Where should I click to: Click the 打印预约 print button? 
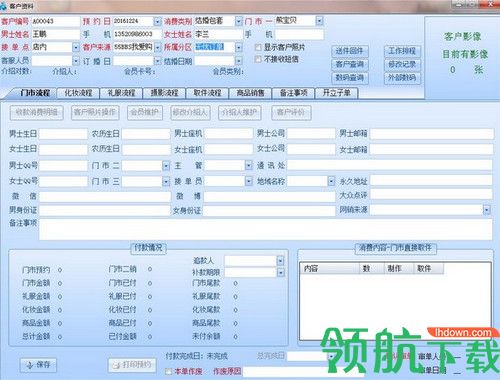(132, 365)
